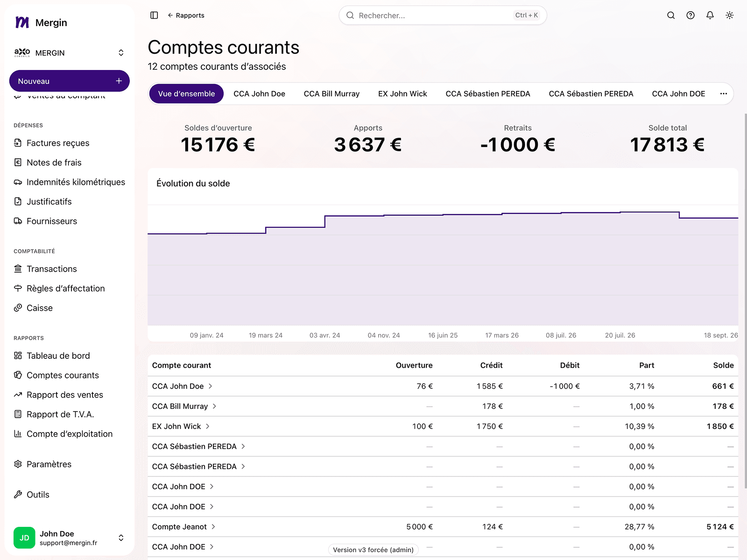Select the Vue d'ensemble tab
This screenshot has width=747, height=560.
[x=186, y=94]
